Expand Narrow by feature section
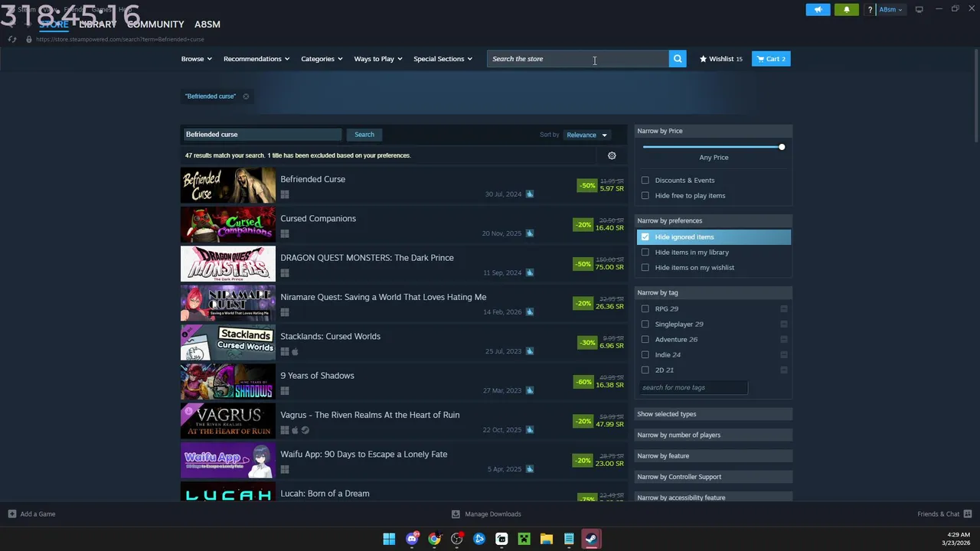The image size is (980, 551). click(714, 456)
